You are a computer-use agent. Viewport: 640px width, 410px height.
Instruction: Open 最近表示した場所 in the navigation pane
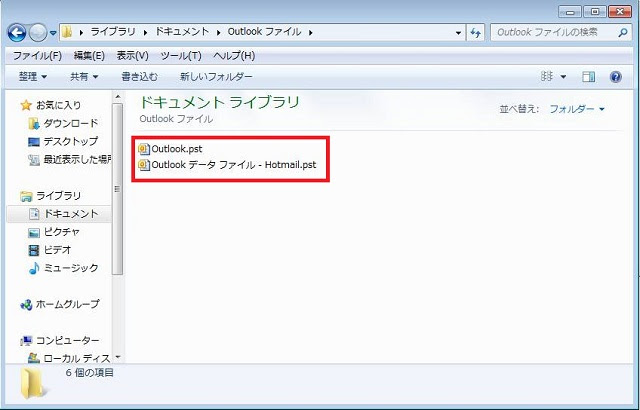[77, 159]
